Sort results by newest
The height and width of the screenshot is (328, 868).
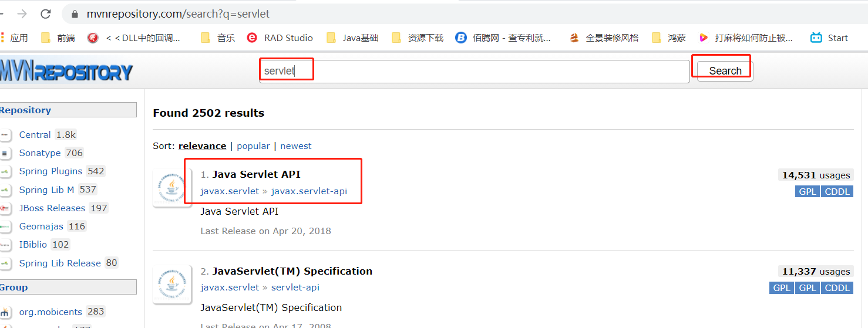296,146
